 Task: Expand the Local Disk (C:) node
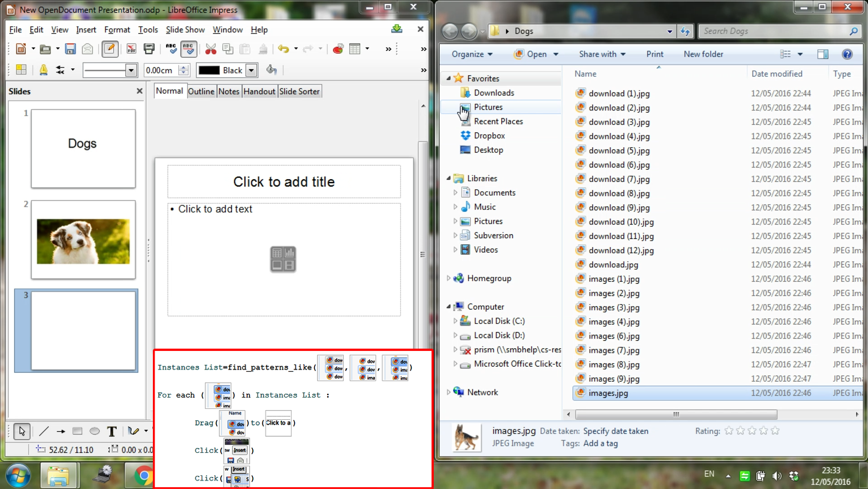pyautogui.click(x=455, y=321)
